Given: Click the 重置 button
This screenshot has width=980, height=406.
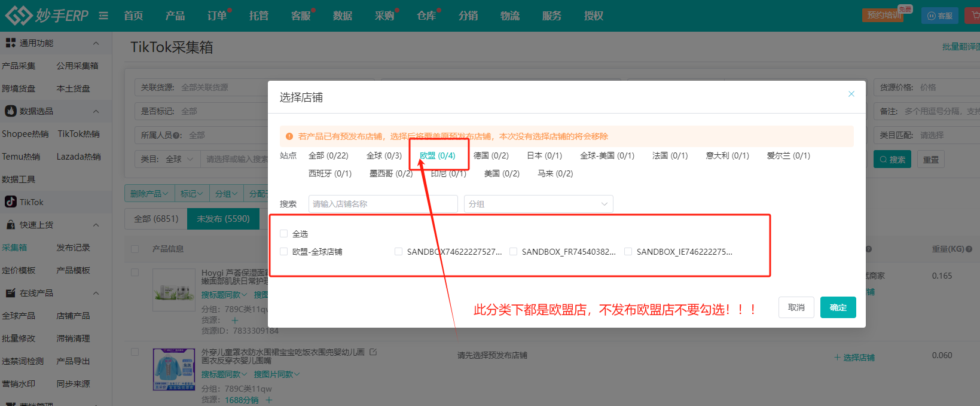Looking at the screenshot, I should pos(931,159).
